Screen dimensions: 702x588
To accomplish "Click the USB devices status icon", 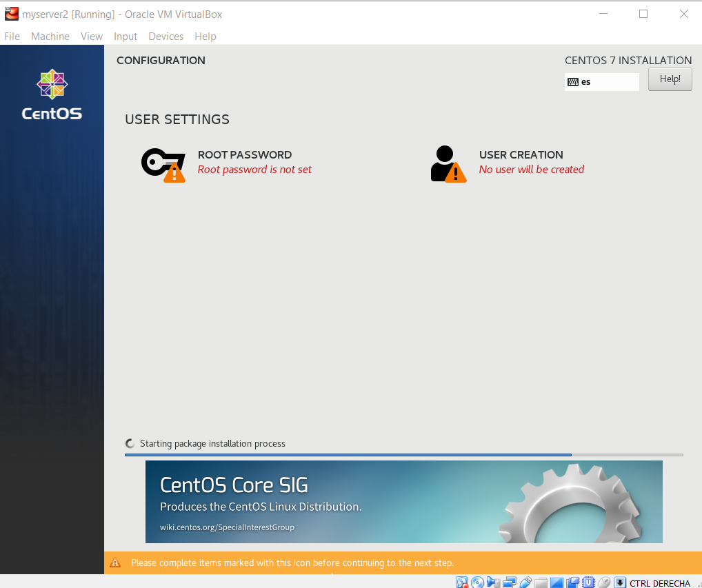I will coord(525,582).
